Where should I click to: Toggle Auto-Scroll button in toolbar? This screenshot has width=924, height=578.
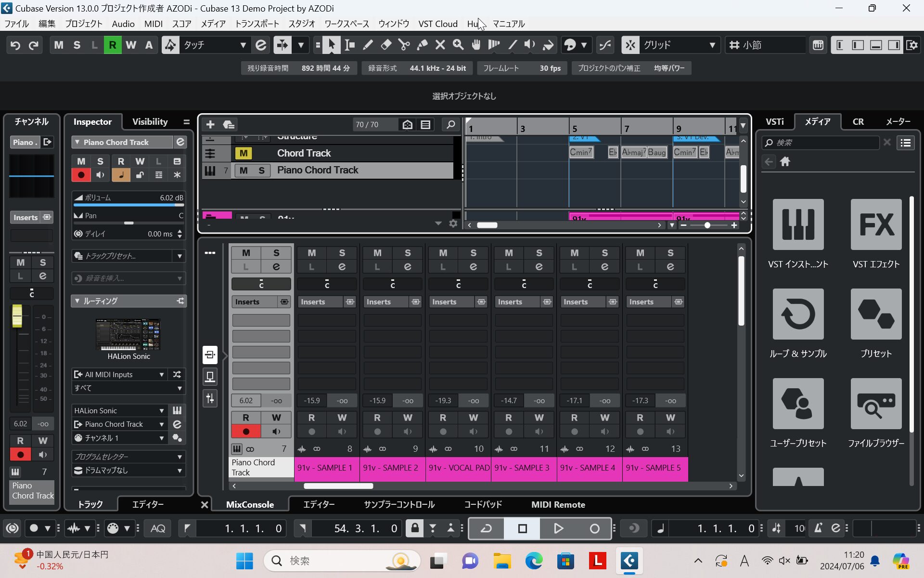[x=282, y=45]
